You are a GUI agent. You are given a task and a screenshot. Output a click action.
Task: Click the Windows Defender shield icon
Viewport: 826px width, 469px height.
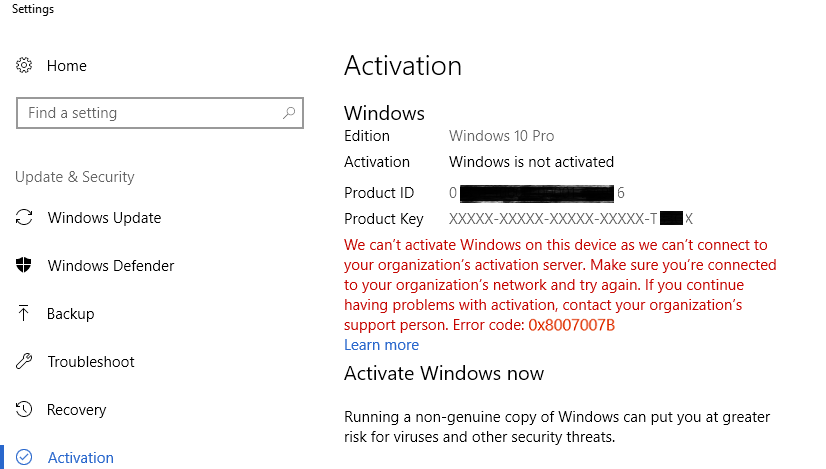coord(24,266)
